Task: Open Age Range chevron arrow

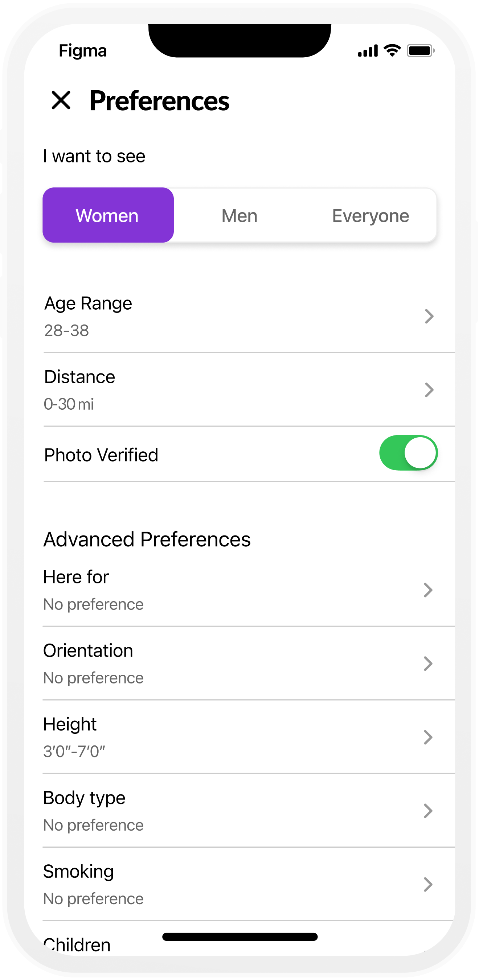Action: coord(429,316)
